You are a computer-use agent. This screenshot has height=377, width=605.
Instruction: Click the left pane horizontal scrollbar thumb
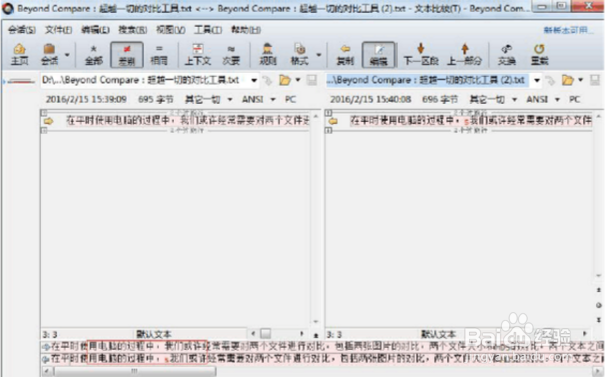click(265, 333)
